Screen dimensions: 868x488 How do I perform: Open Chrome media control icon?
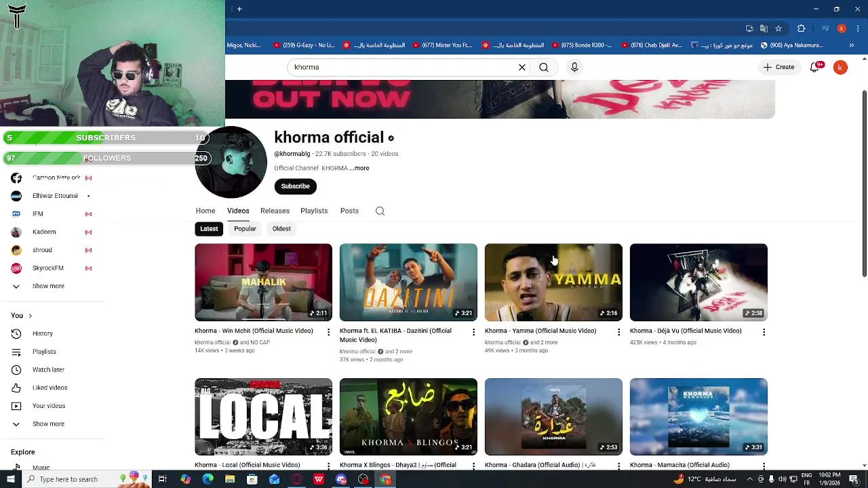825,28
